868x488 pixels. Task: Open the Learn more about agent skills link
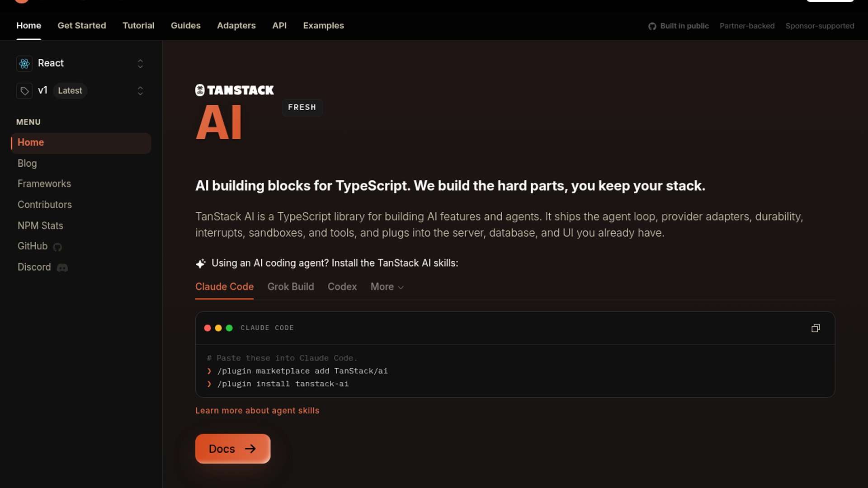point(257,411)
